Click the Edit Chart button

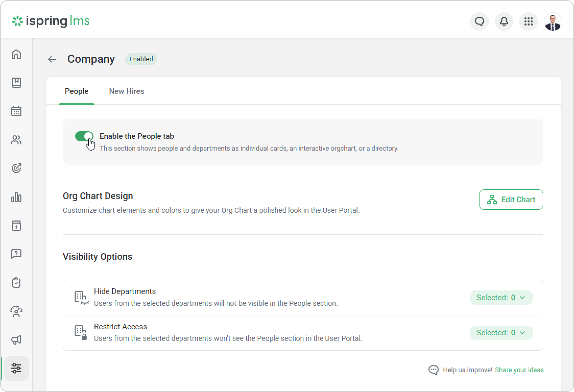(511, 200)
